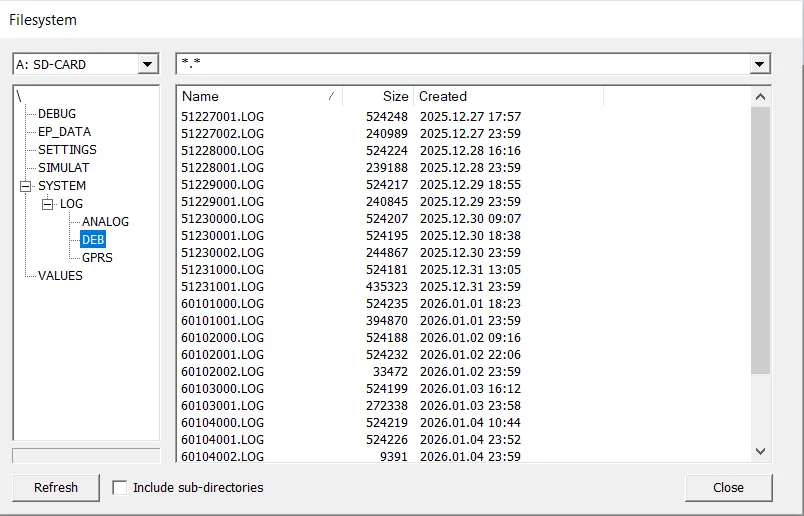Select the EP_DATA folder
The height and width of the screenshot is (516, 804).
(x=65, y=132)
